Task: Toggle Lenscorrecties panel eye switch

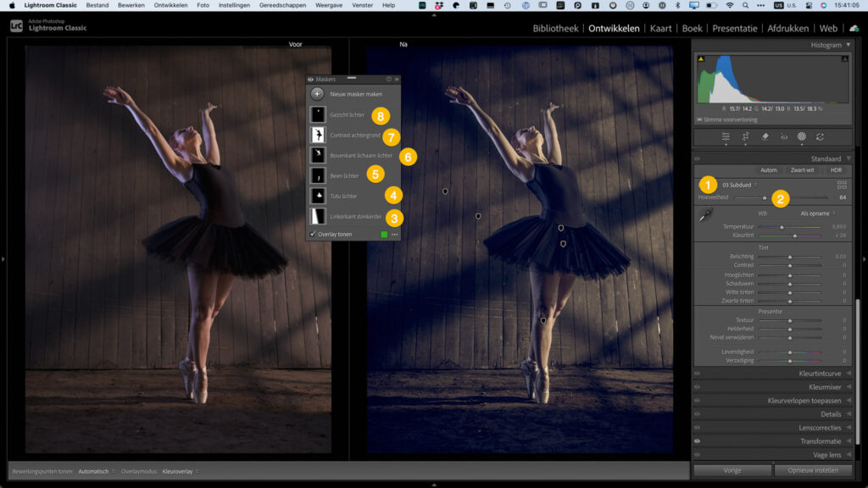Action: coord(698,428)
